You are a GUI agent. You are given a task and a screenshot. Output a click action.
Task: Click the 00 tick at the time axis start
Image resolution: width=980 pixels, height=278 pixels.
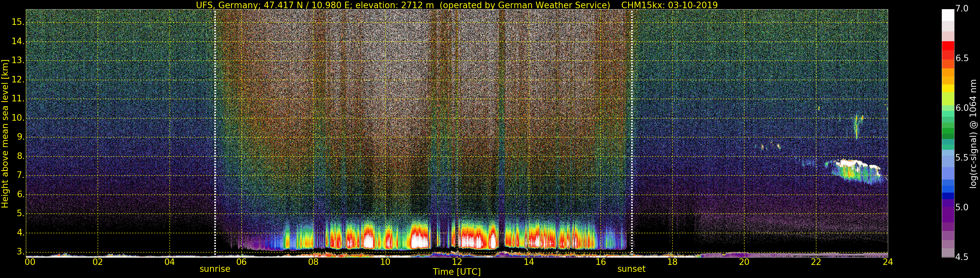[30, 262]
